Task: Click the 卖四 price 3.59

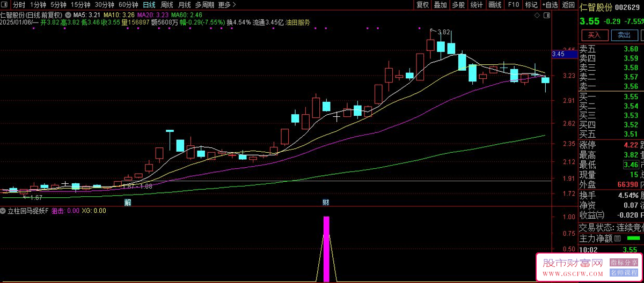Action: (631, 58)
